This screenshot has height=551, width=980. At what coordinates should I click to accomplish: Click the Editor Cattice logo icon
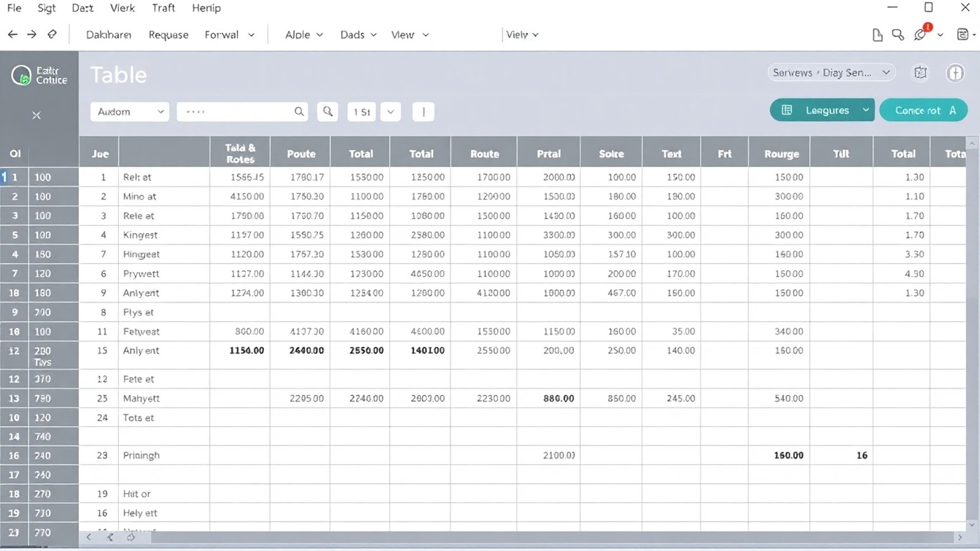pyautogui.click(x=21, y=75)
